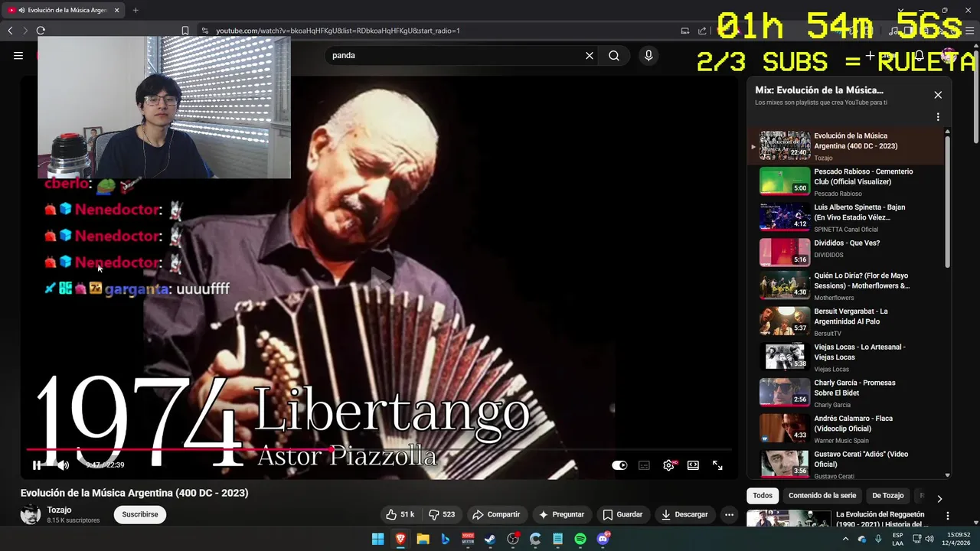The width and height of the screenshot is (980, 551).
Task: Play Pescado Rabioso - Cementerio Club
Action: 847,181
